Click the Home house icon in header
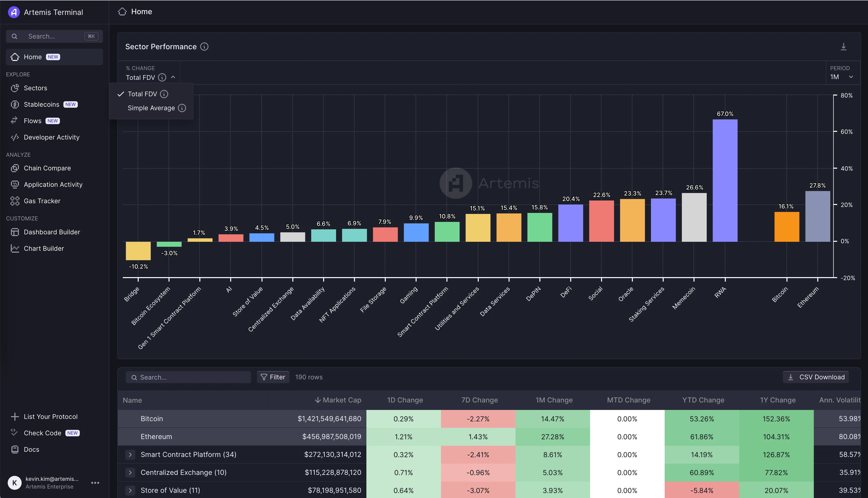 point(122,12)
